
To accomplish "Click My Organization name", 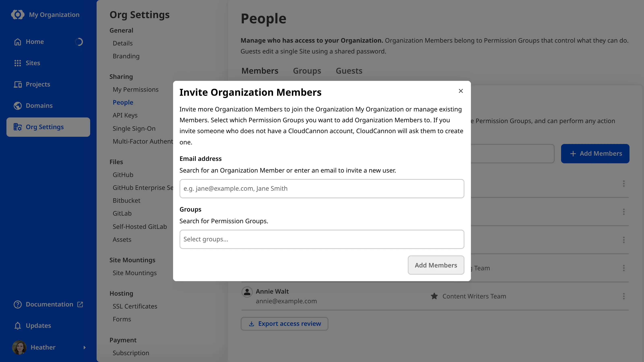I will [54, 15].
